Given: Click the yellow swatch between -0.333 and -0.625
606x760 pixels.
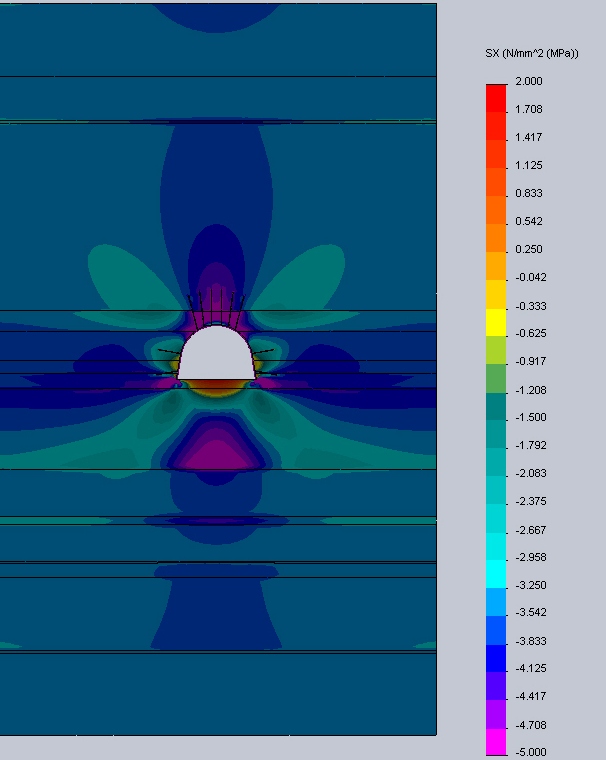Looking at the screenshot, I should (496, 322).
